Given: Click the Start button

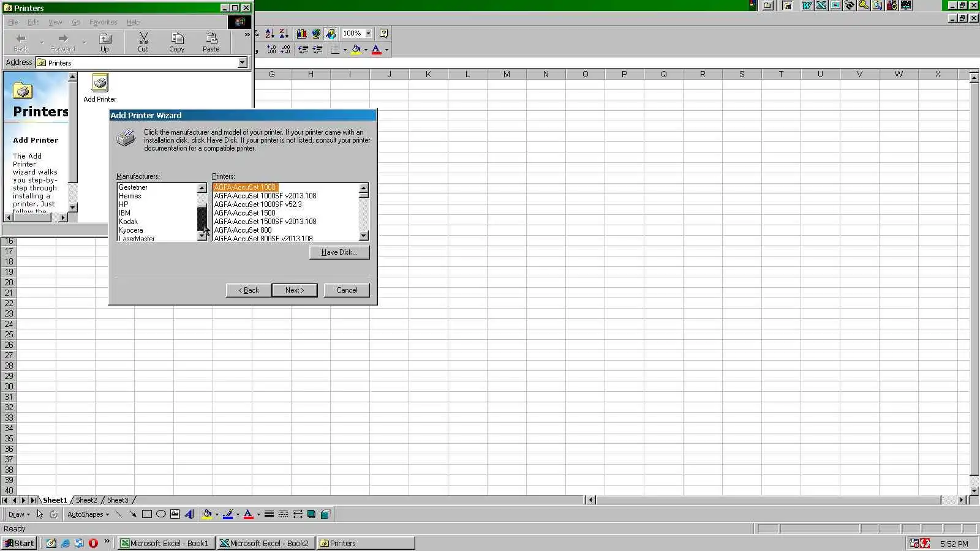Looking at the screenshot, I should [x=19, y=543].
